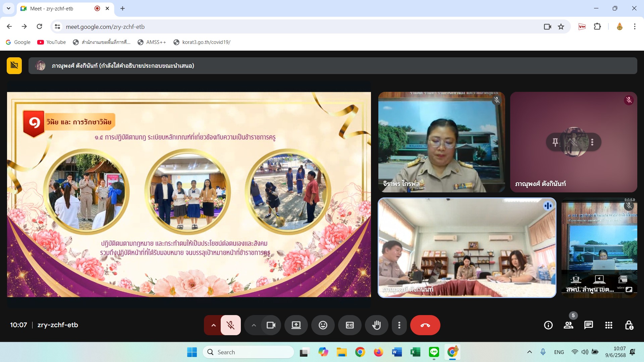644x362 pixels.
Task: Pin the ภาณุพงศ์ ตังกินันท์ tile
Action: [555, 142]
